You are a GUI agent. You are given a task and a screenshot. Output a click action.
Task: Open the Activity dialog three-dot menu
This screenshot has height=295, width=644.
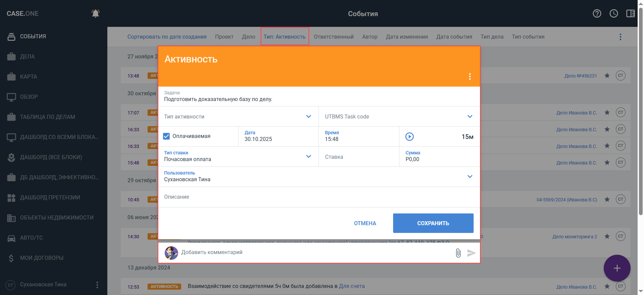(x=470, y=77)
